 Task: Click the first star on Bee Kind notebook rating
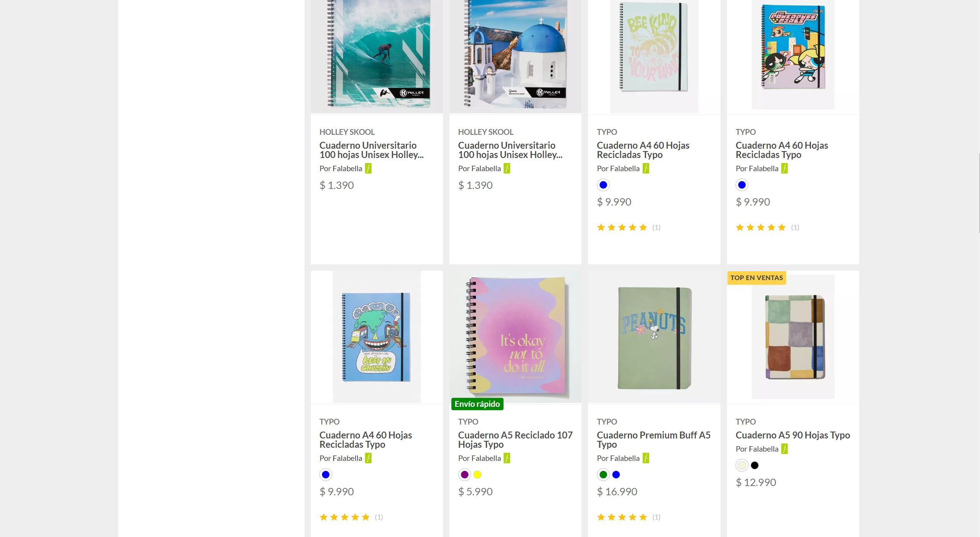tap(601, 227)
